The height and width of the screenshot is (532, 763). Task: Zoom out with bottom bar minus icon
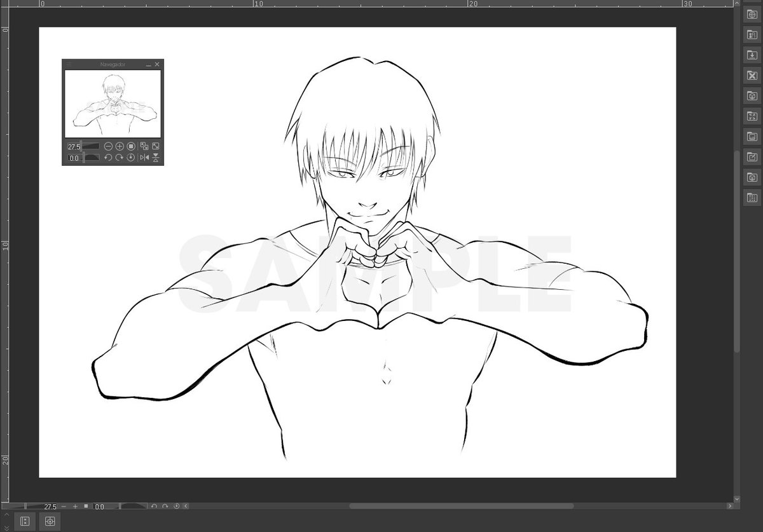pos(64,507)
